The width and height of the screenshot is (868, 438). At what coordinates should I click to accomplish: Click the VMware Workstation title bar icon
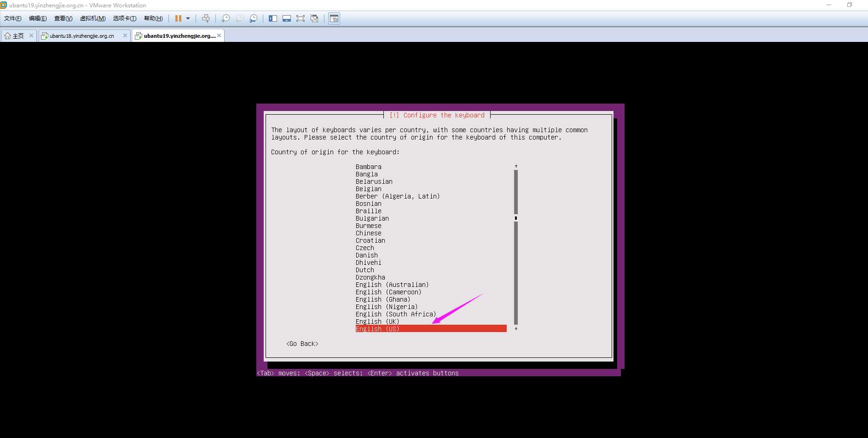[4, 5]
